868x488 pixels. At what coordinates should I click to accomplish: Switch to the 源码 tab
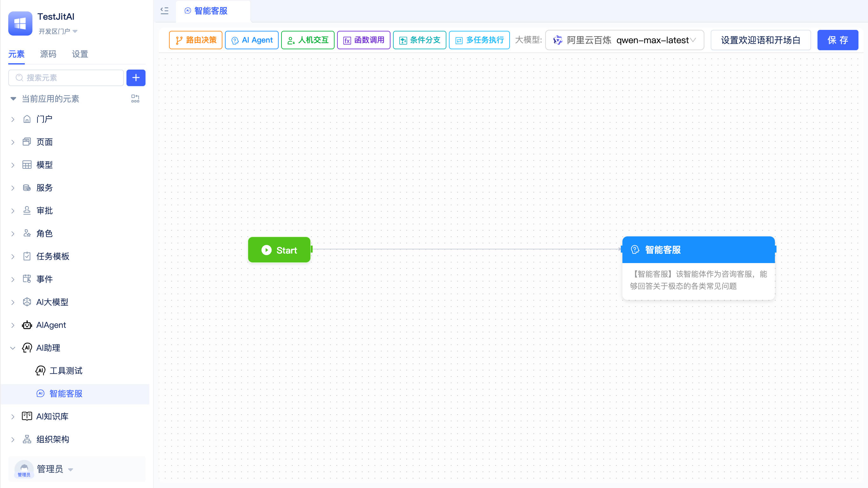(48, 54)
